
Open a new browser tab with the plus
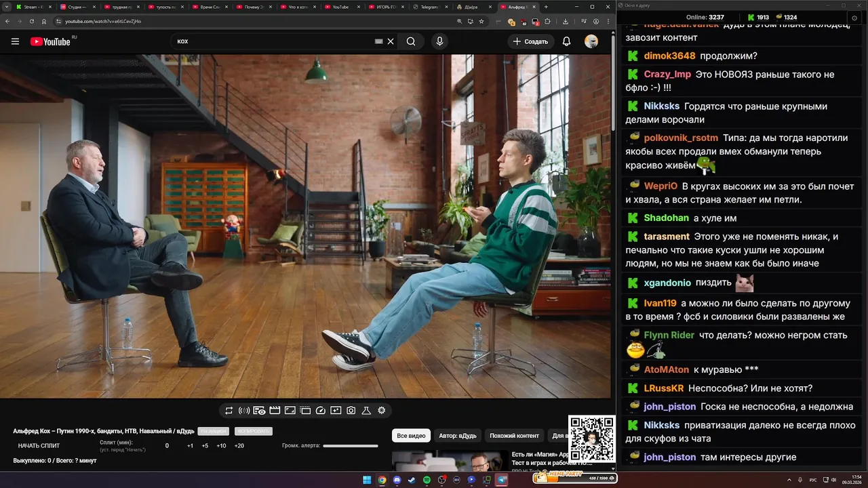(546, 7)
